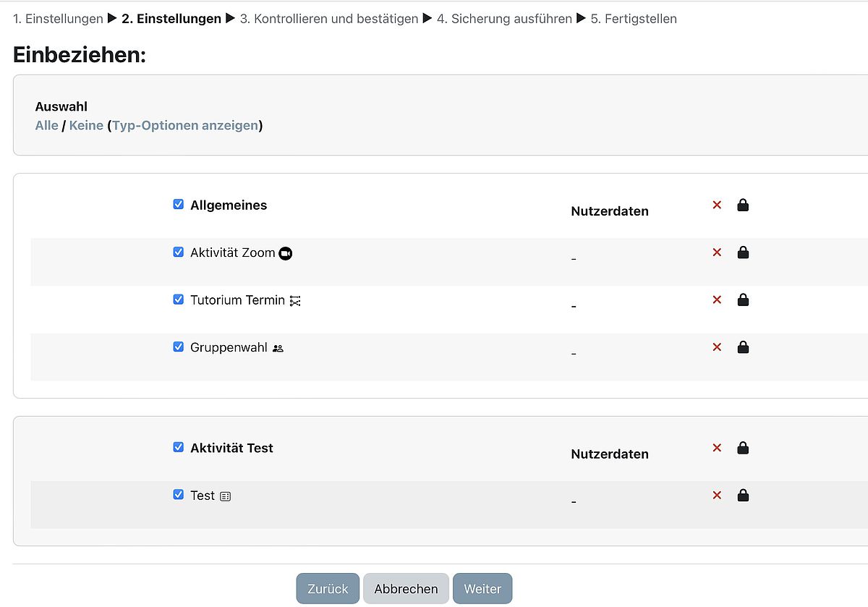This screenshot has height=607, width=868.
Task: Click the Einbeziehen heading
Action: pyautogui.click(x=80, y=55)
